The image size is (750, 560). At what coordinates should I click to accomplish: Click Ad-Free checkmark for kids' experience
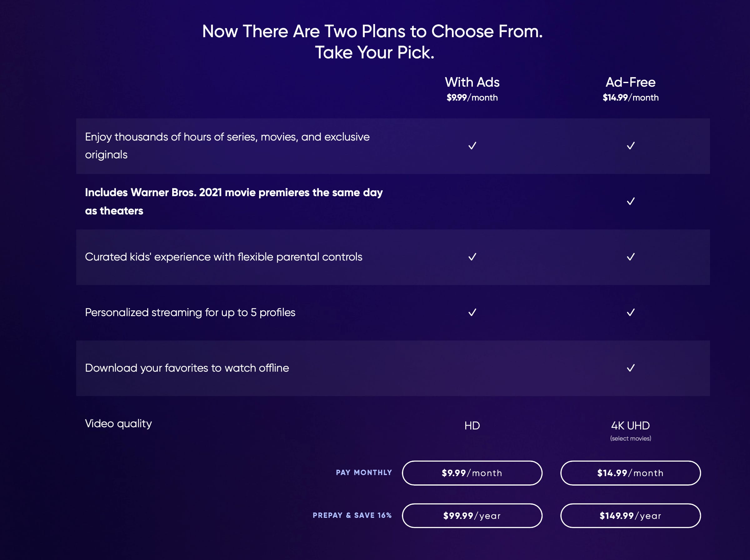click(x=630, y=257)
